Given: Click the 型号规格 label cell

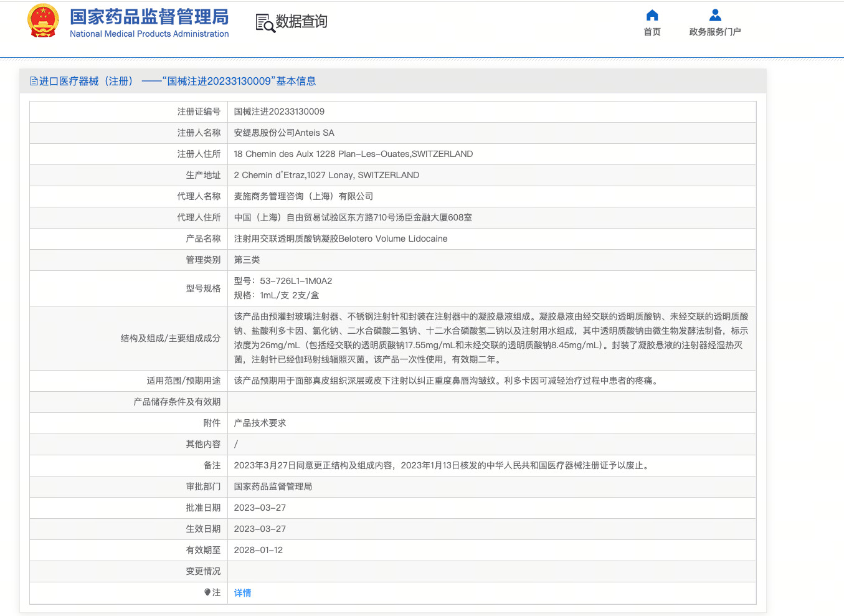Looking at the screenshot, I should pyautogui.click(x=129, y=288).
